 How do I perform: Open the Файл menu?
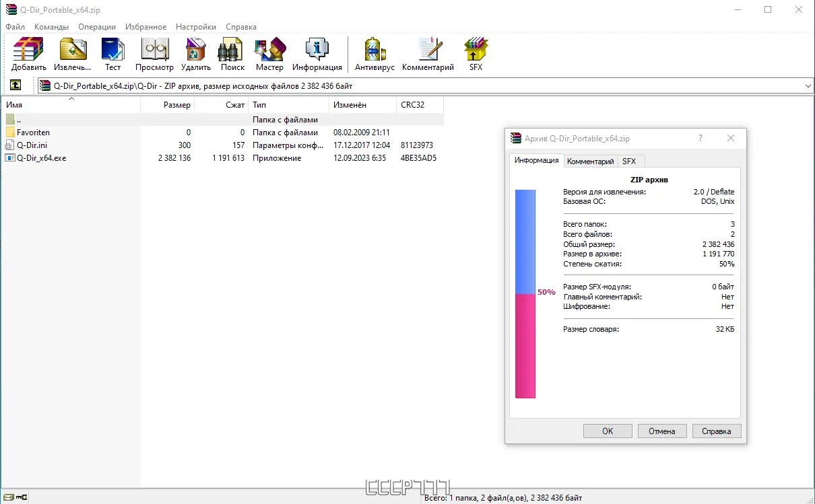[x=15, y=27]
